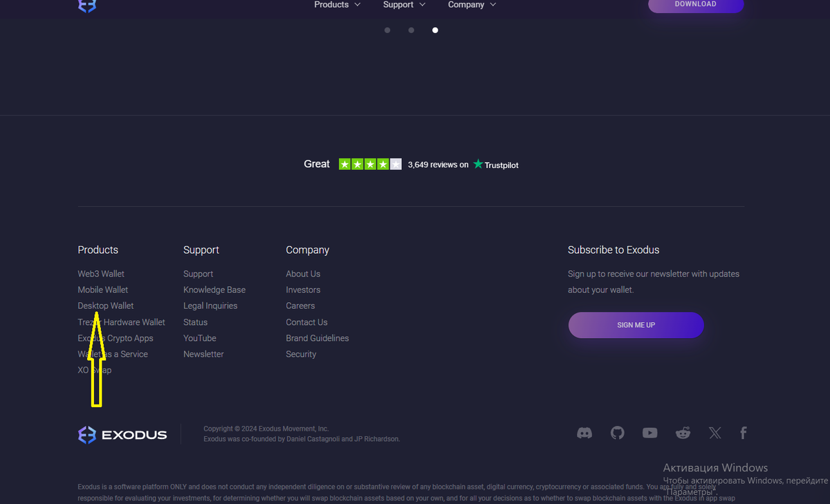Click the Download button
The width and height of the screenshot is (830, 504).
click(x=696, y=5)
